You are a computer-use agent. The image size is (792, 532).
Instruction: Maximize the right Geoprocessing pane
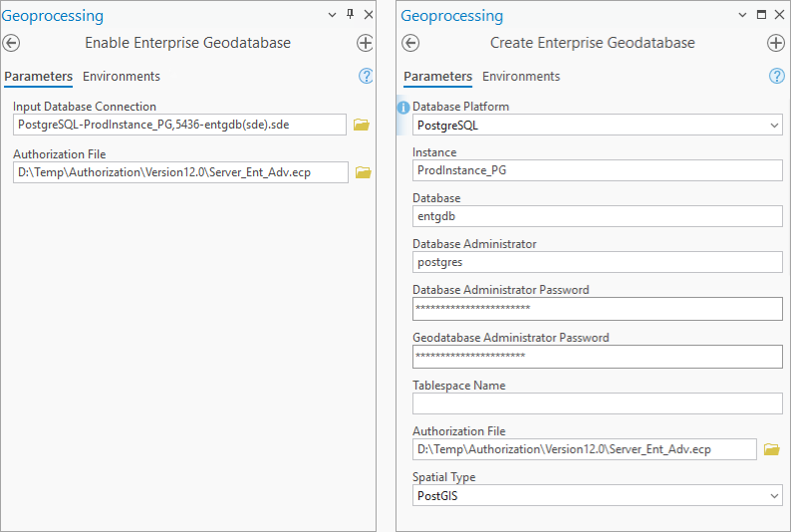[761, 15]
